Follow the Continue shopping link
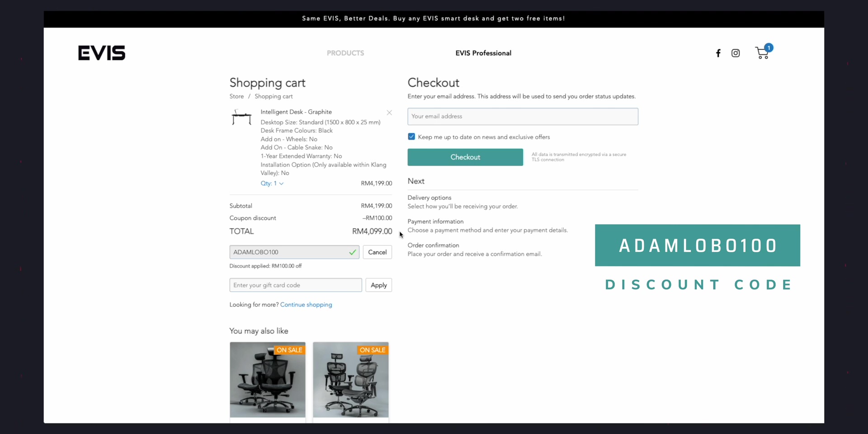The image size is (868, 434). 306,305
